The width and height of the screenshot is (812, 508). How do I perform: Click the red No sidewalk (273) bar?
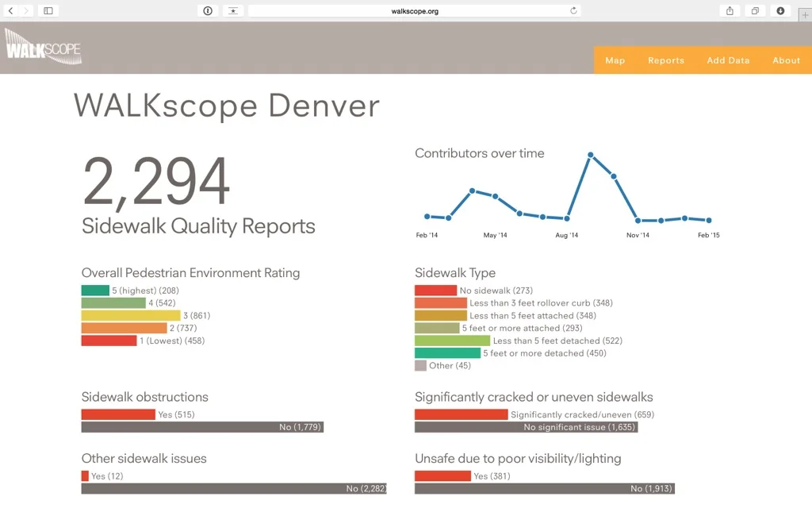click(x=435, y=291)
